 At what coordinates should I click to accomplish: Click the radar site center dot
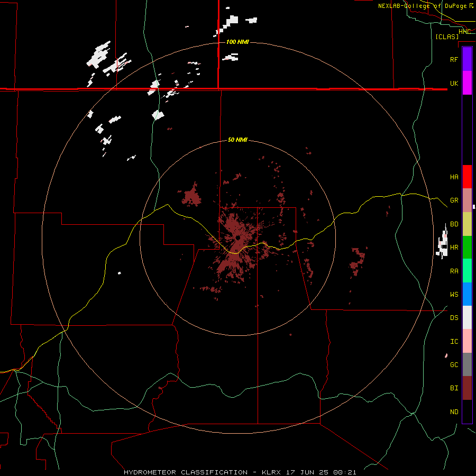click(x=239, y=237)
